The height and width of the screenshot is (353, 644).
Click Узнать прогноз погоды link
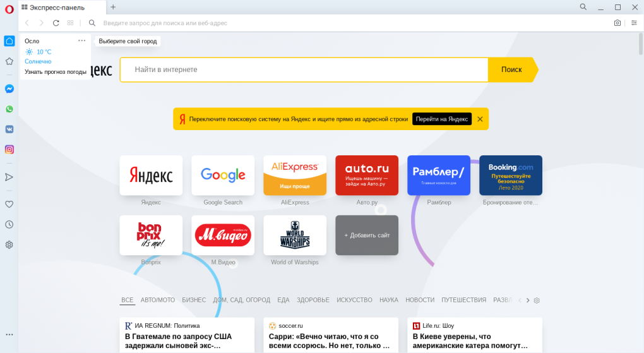tap(56, 72)
